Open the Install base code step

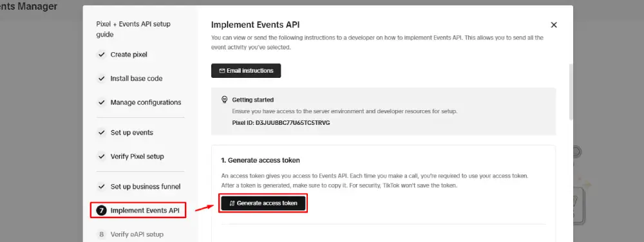click(x=137, y=79)
